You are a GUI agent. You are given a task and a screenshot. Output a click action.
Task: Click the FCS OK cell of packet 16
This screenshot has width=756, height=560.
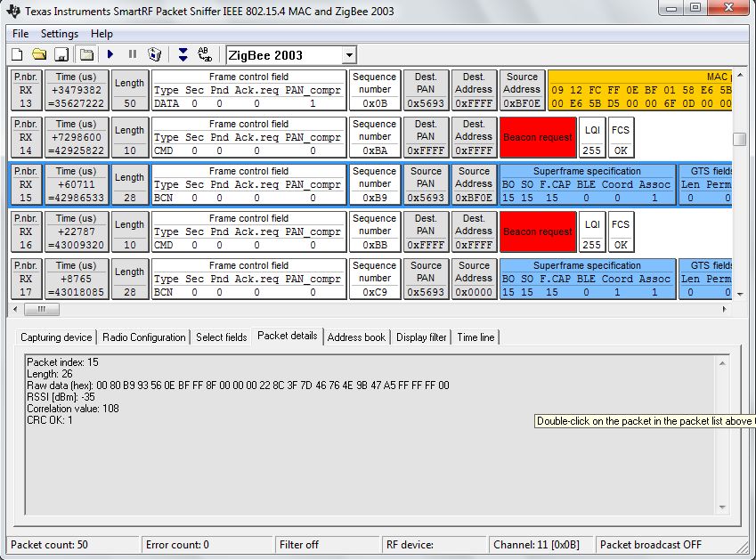pos(621,231)
